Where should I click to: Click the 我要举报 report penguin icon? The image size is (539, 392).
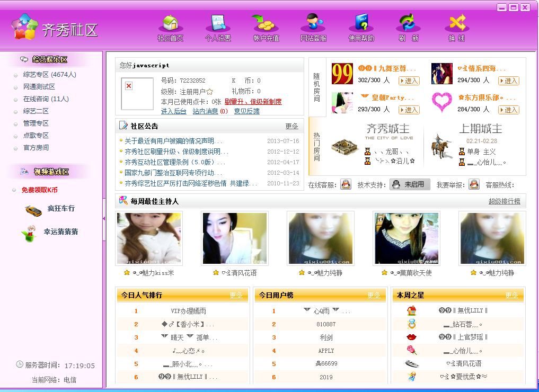pos(474,184)
